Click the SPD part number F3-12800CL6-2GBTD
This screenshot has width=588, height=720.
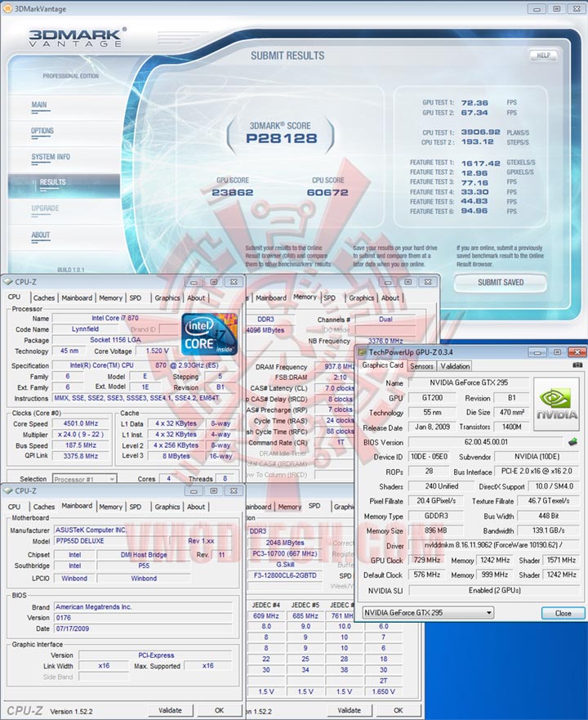point(285,575)
